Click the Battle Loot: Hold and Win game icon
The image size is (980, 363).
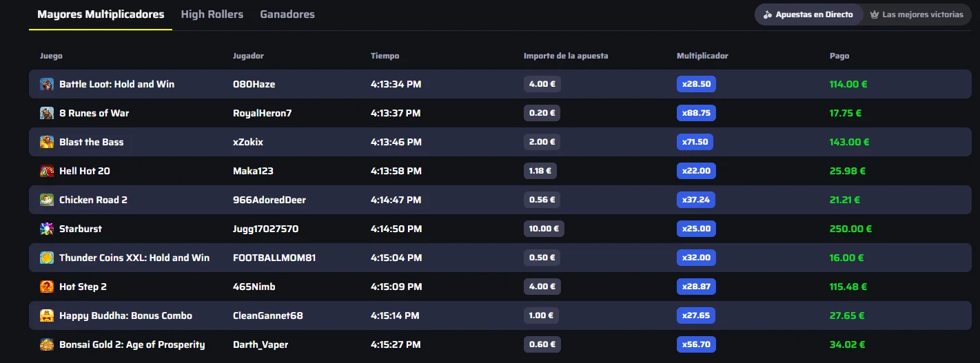47,84
